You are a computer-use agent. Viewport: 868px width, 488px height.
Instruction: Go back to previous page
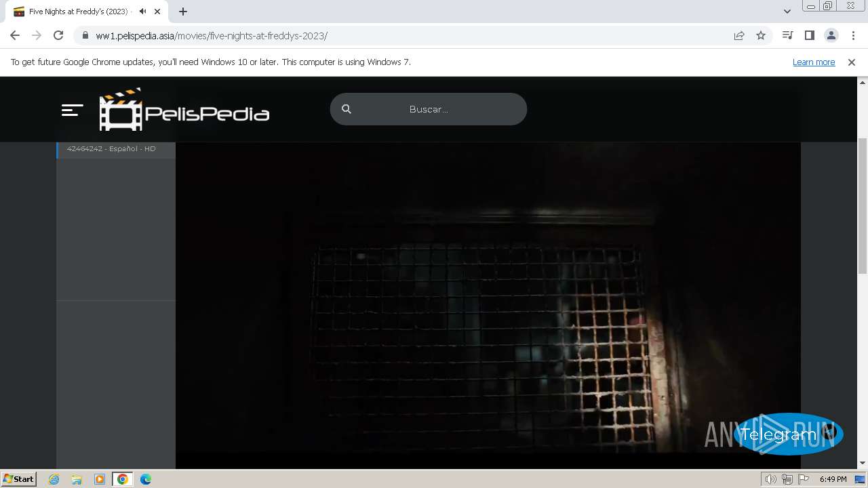coord(15,35)
